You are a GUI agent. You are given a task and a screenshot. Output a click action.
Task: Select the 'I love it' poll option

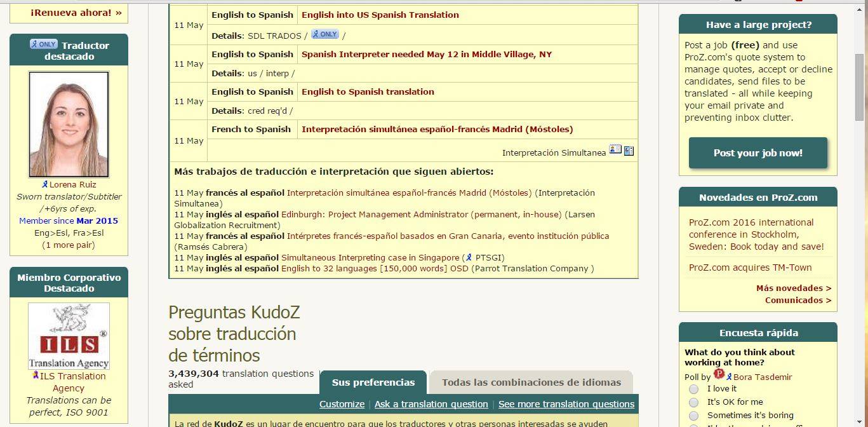tap(693, 389)
